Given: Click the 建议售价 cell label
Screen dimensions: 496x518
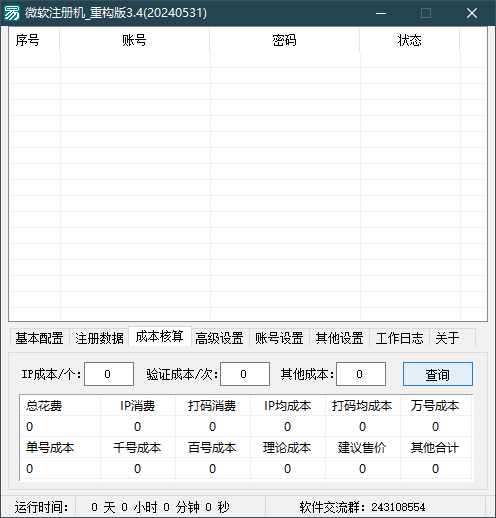Looking at the screenshot, I should coord(362,447).
